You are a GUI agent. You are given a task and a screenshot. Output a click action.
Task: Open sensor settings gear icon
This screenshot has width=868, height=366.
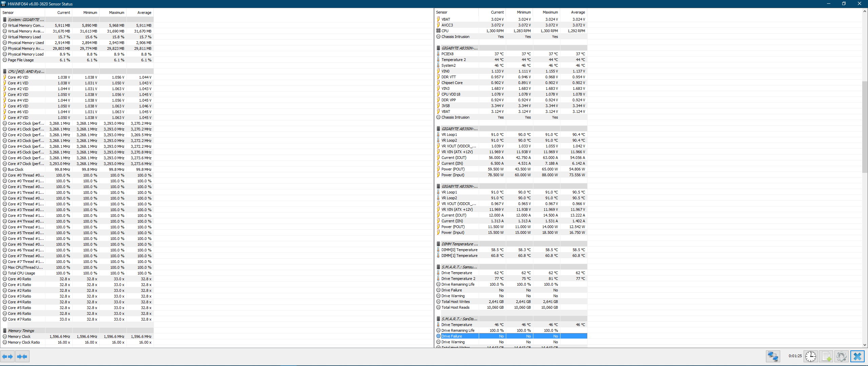click(x=841, y=357)
